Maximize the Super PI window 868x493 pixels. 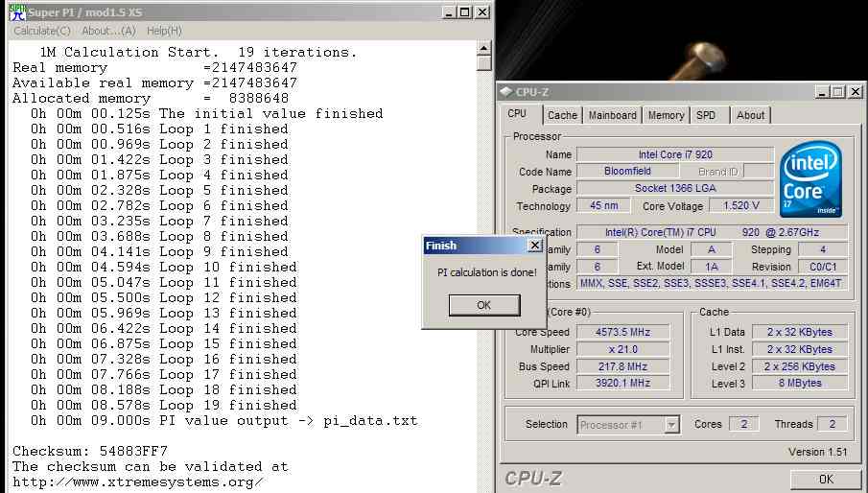pyautogui.click(x=465, y=12)
